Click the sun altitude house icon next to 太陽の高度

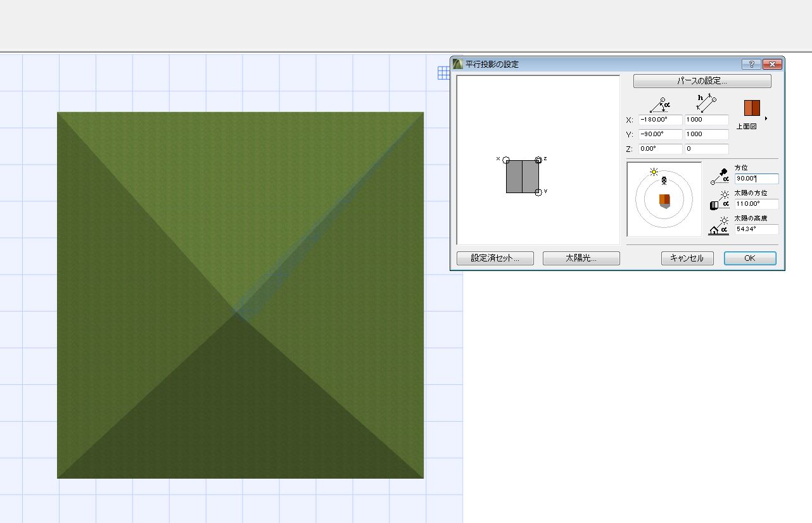(x=720, y=225)
